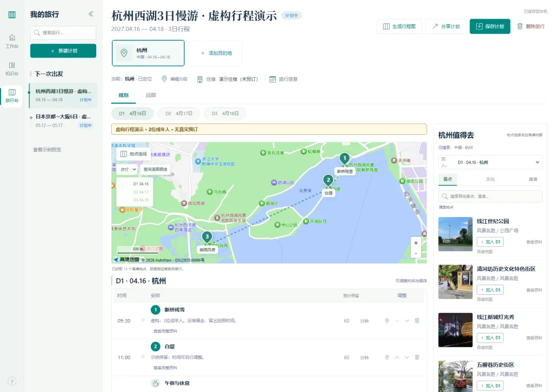Open the help question mark icon

click(12, 381)
